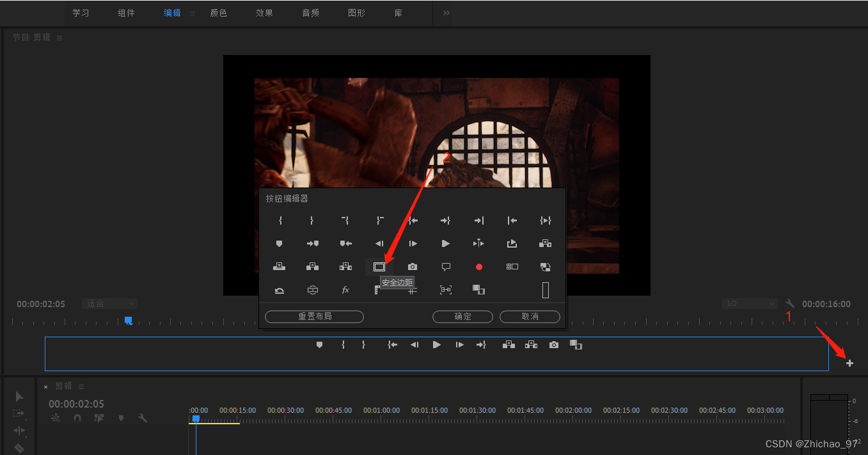Open the 剪辑 timeline panel menu
The image size is (868, 455).
(x=81, y=387)
